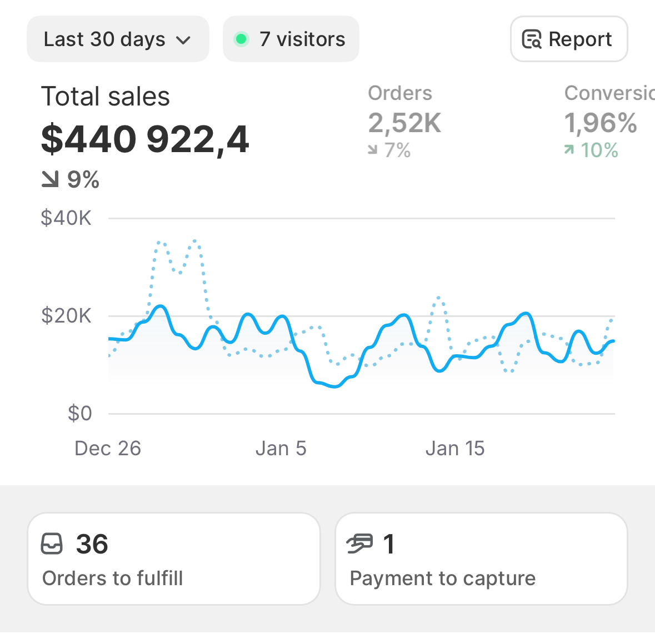This screenshot has width=655, height=644.
Task: Click the Jan 5 date label
Action: point(281,449)
